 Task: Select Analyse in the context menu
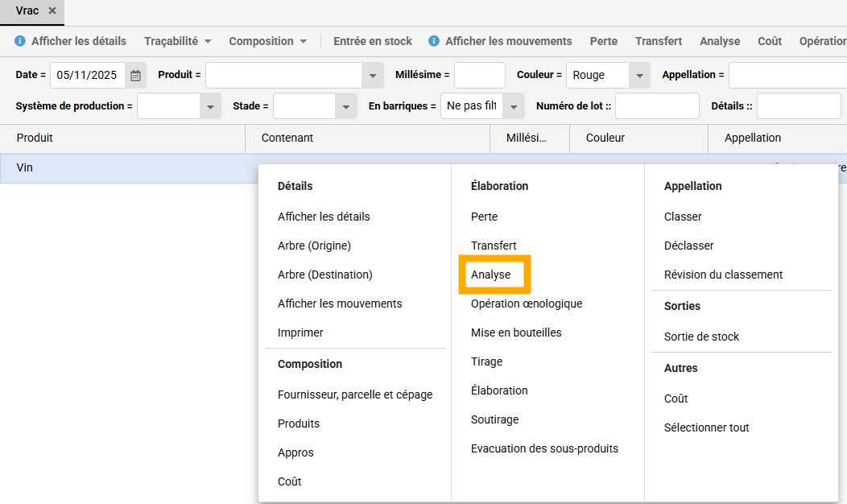[x=491, y=275]
